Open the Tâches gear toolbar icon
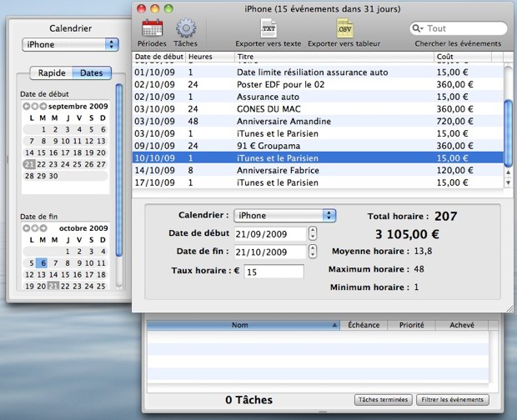This screenshot has width=517, height=420. [186, 28]
